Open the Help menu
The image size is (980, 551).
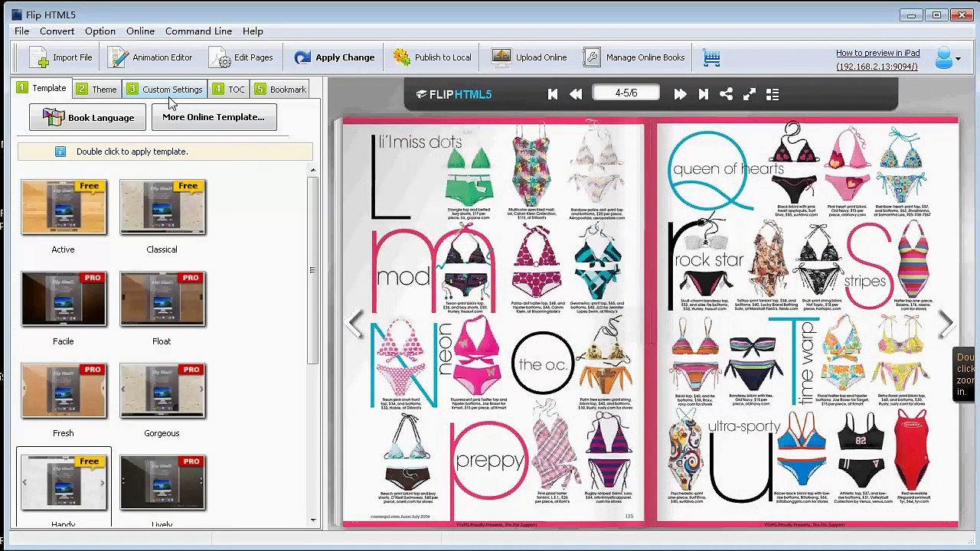coord(253,31)
